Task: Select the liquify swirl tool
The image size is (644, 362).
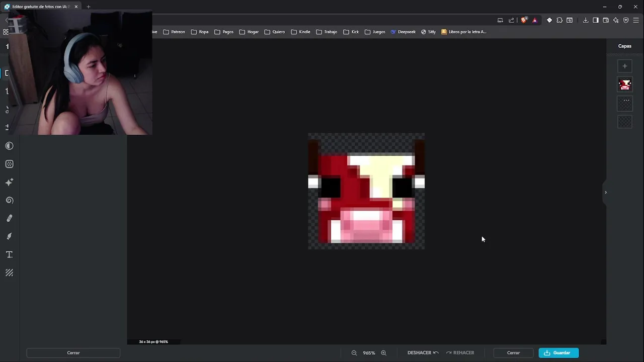Action: point(9,200)
